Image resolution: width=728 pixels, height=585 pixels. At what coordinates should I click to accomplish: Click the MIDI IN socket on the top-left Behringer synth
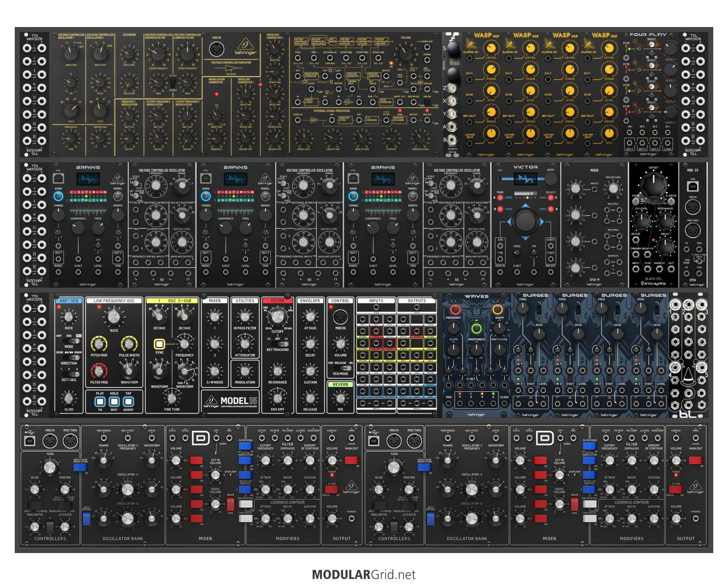(x=216, y=50)
